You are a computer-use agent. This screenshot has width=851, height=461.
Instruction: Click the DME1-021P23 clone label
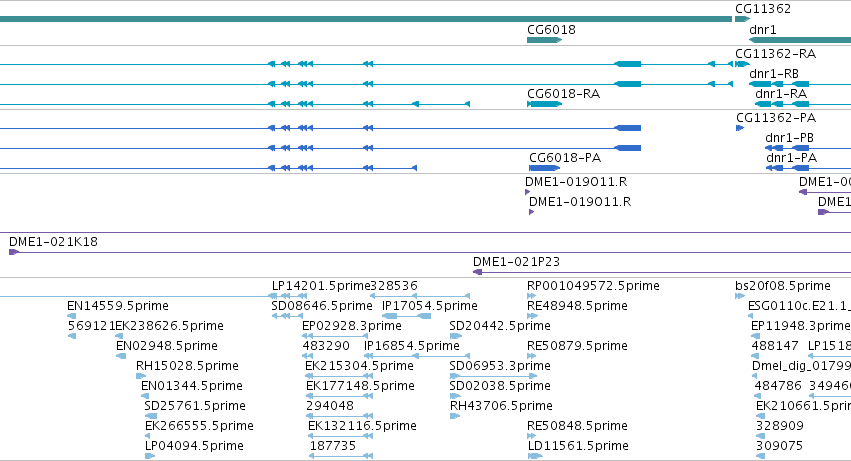pyautogui.click(x=516, y=262)
